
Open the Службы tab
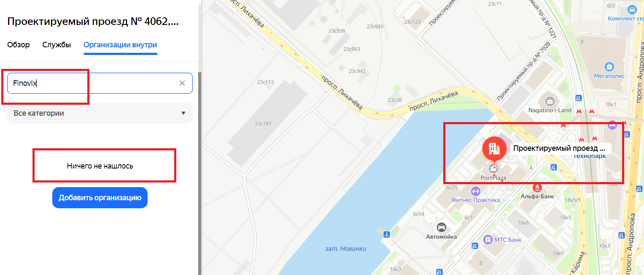[x=57, y=45]
